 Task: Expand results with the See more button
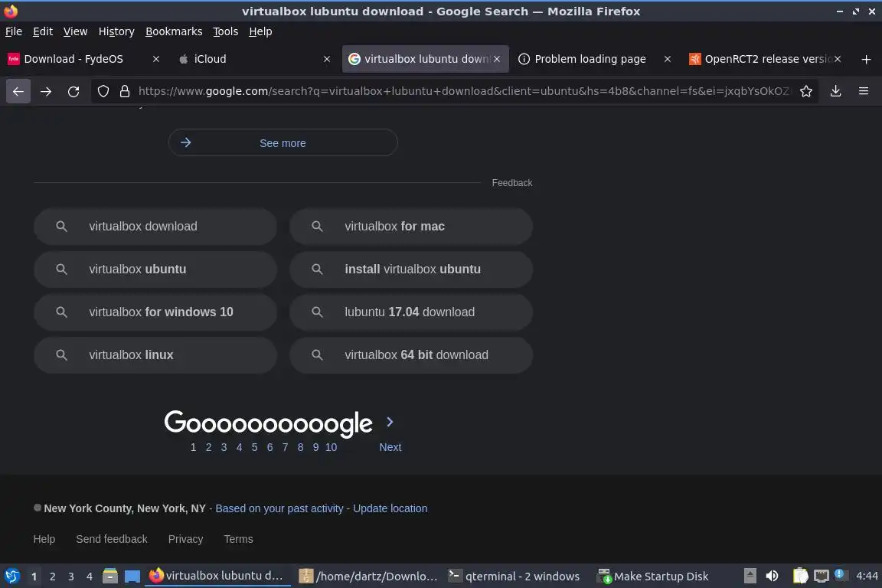click(x=283, y=143)
